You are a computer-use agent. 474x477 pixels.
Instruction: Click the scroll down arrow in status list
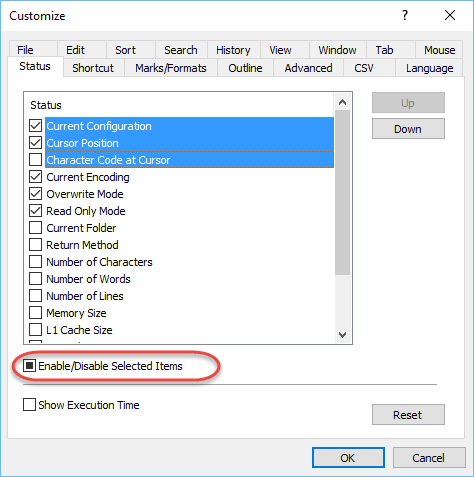tap(342, 334)
